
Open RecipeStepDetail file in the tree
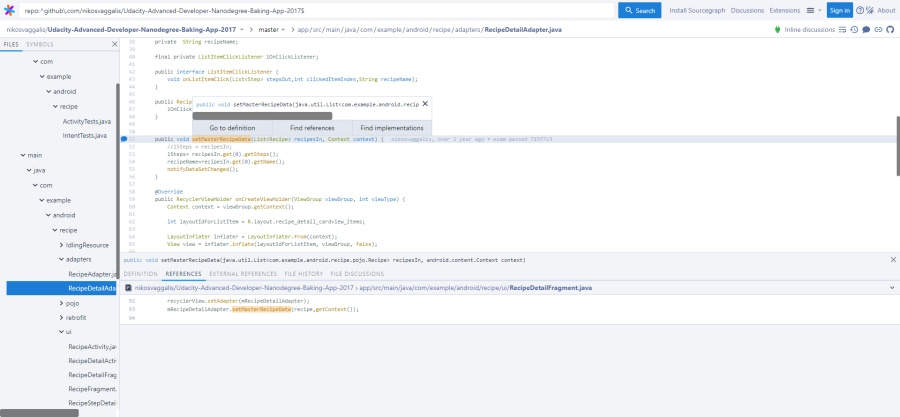(x=92, y=403)
